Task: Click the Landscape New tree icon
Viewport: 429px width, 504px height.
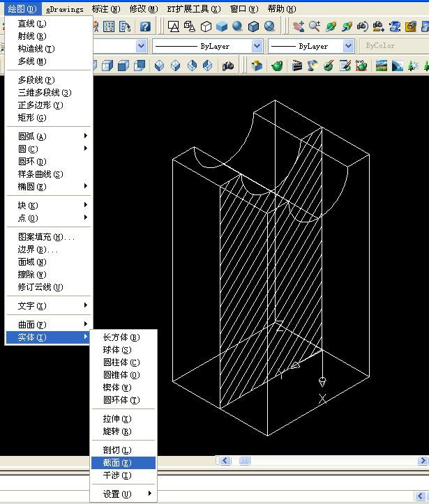Action: (413, 66)
